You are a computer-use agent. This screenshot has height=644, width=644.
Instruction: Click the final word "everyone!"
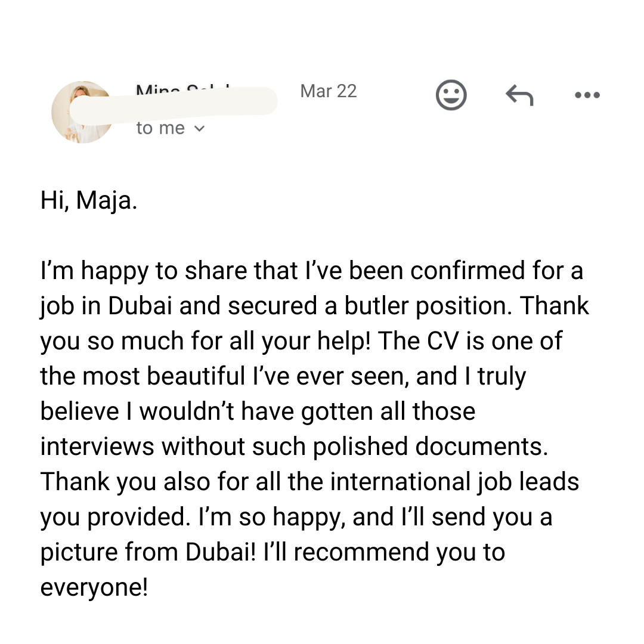point(94,587)
